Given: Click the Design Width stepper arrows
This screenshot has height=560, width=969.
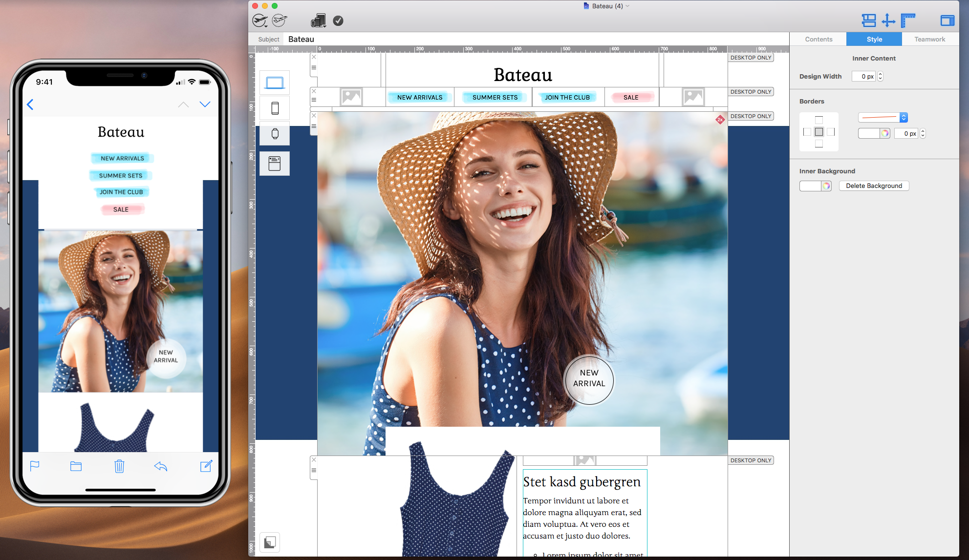Looking at the screenshot, I should pyautogui.click(x=881, y=76).
